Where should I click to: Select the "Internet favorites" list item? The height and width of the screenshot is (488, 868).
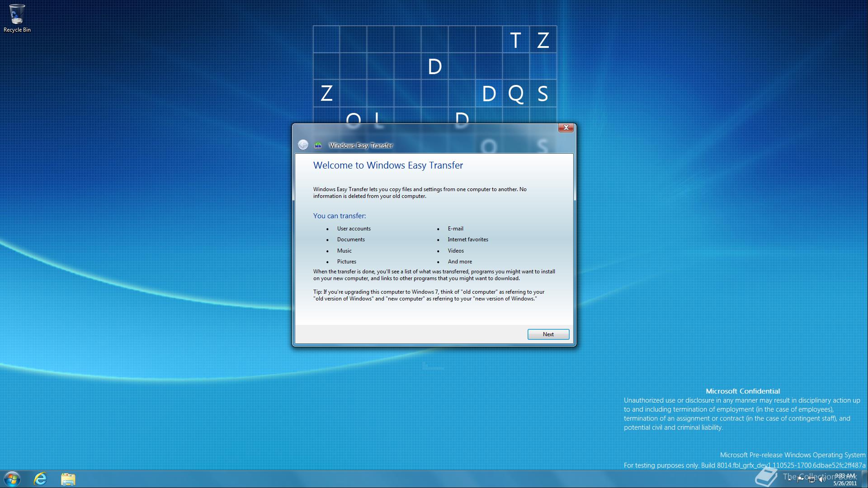tap(468, 239)
